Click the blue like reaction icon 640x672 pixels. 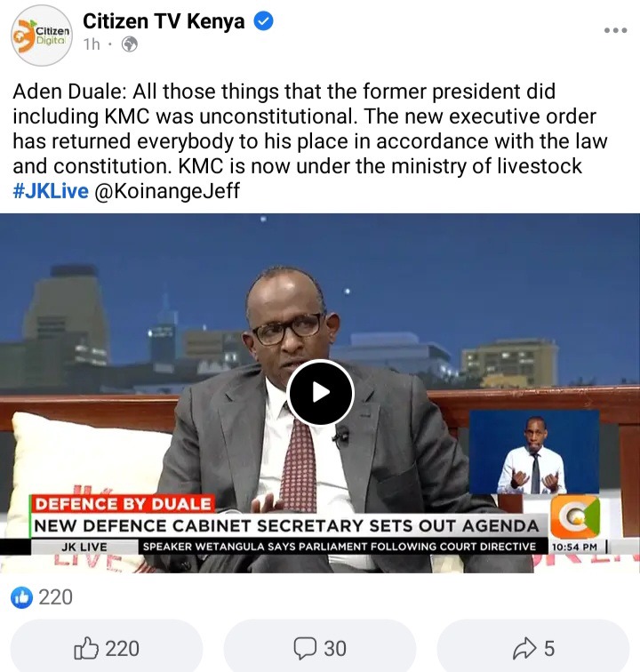tap(21, 597)
